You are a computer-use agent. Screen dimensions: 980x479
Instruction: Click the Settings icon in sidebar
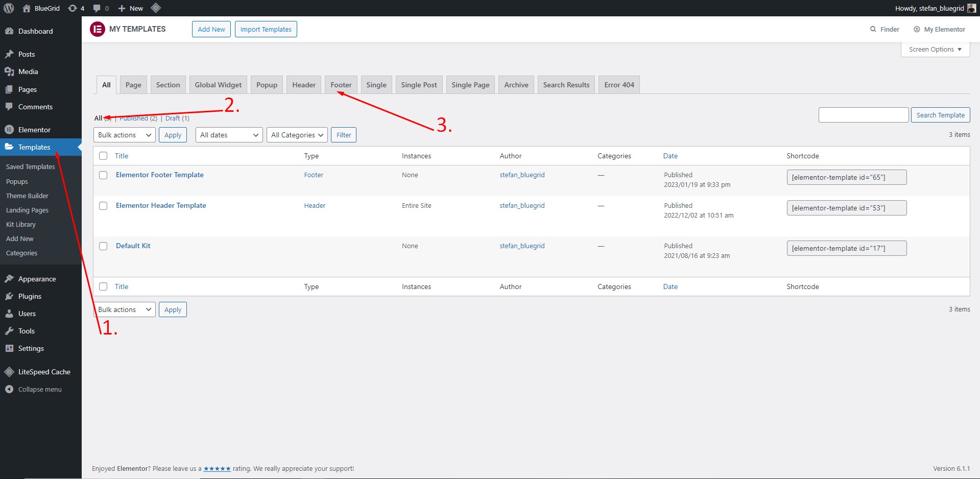coord(9,348)
